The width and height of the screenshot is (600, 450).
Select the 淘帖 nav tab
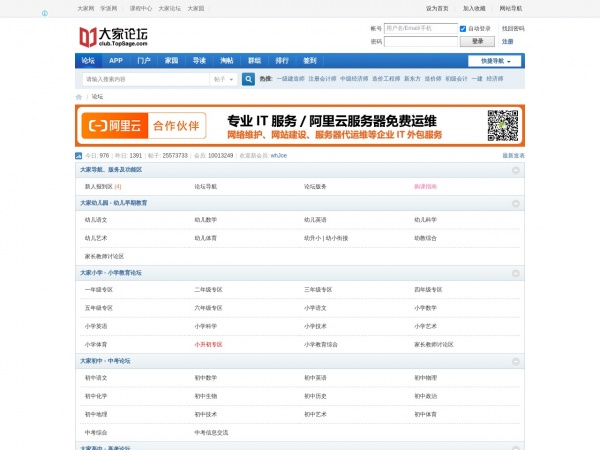227,60
